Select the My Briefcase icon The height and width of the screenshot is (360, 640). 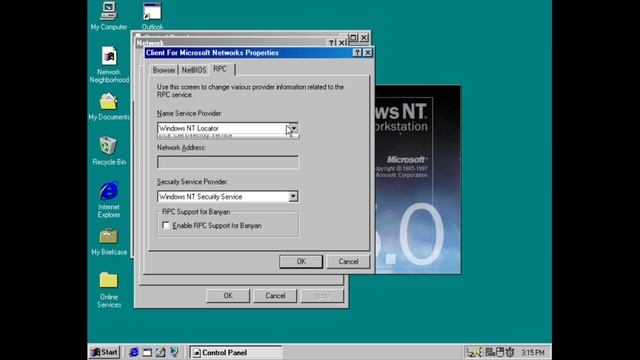[x=109, y=242]
